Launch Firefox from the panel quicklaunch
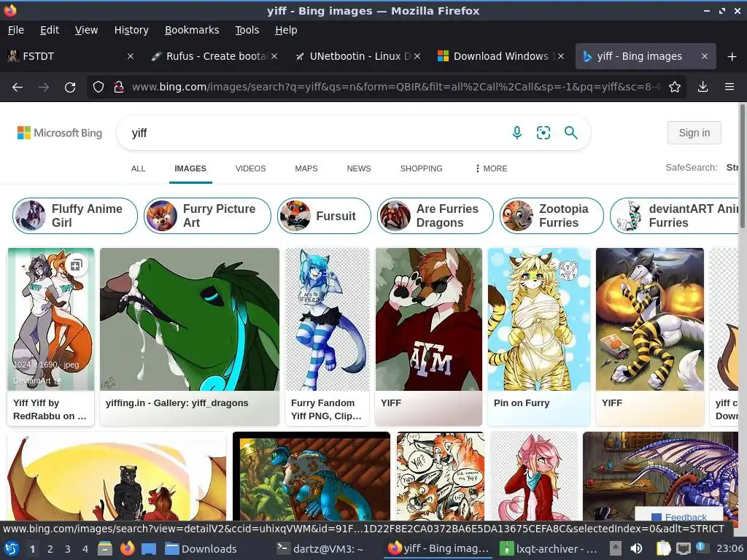The image size is (747, 560). tap(127, 549)
